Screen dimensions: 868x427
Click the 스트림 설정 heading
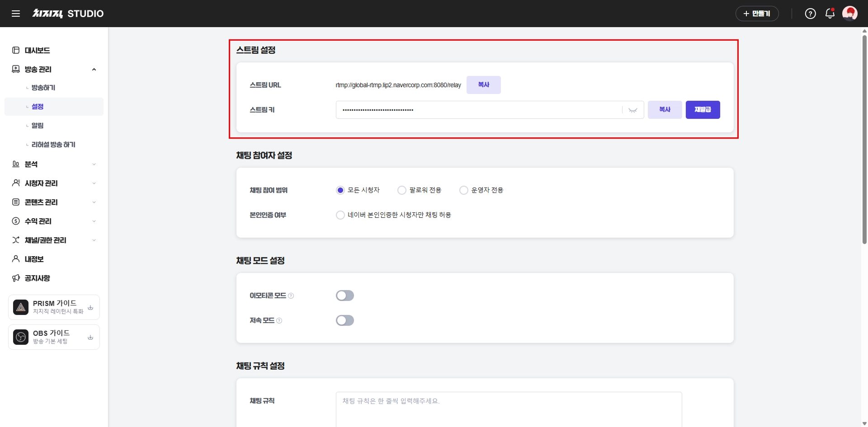pos(256,50)
